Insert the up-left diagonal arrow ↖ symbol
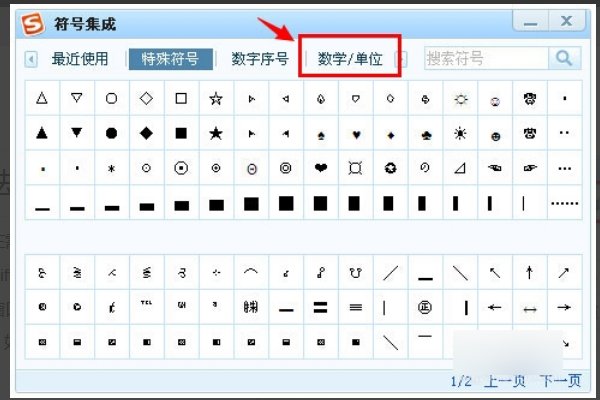The image size is (600, 400). [495, 273]
